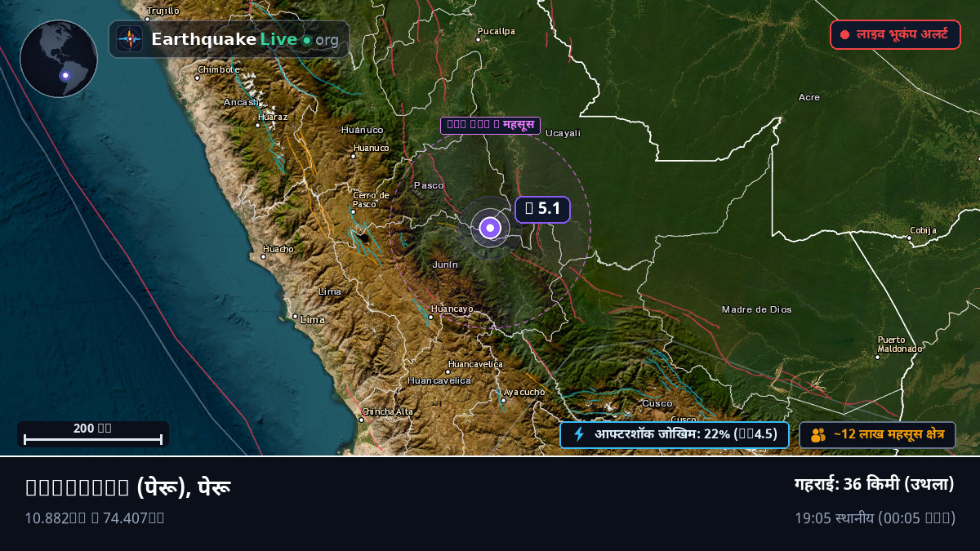Click the गहराई: 36 किमी (उथला) depth text
The image size is (980, 551).
coord(875,484)
